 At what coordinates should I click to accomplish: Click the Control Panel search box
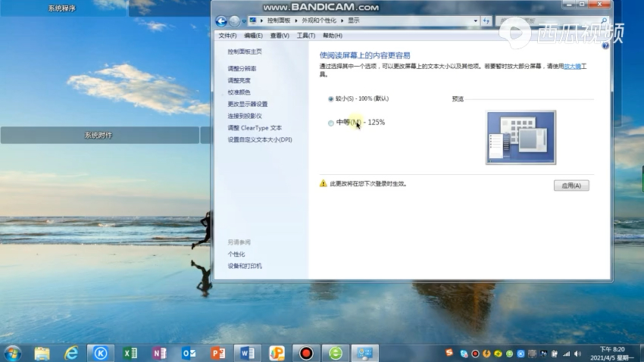552,20
